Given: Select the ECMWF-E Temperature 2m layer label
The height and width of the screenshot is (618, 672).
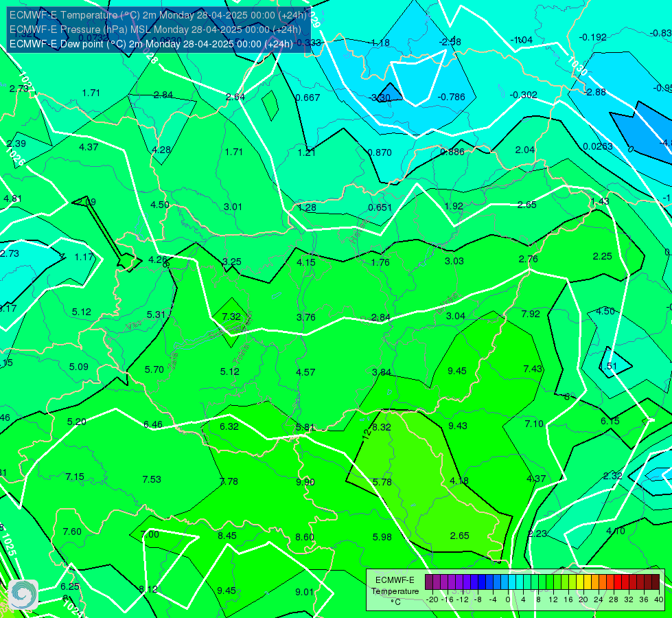Looking at the screenshot, I should click(x=158, y=15).
